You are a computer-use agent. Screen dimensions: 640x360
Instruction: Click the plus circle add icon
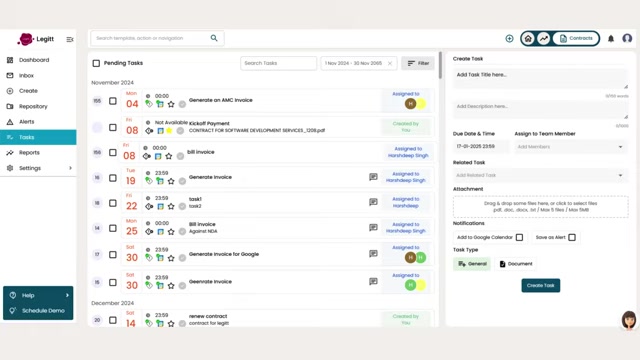coord(509,38)
